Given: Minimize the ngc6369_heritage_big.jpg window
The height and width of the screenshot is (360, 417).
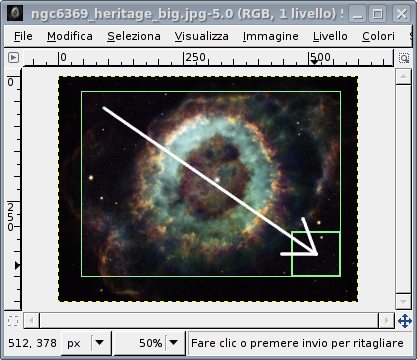Looking at the screenshot, I should [x=357, y=14].
